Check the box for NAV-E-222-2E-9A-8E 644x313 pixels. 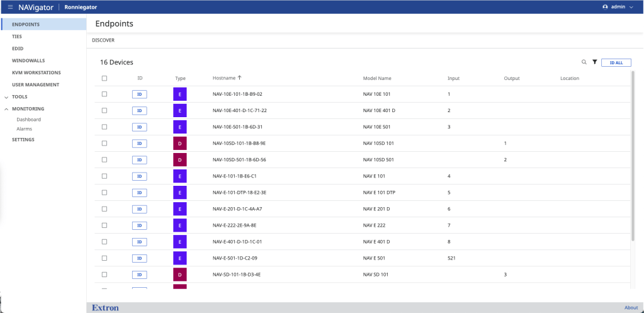pyautogui.click(x=105, y=225)
